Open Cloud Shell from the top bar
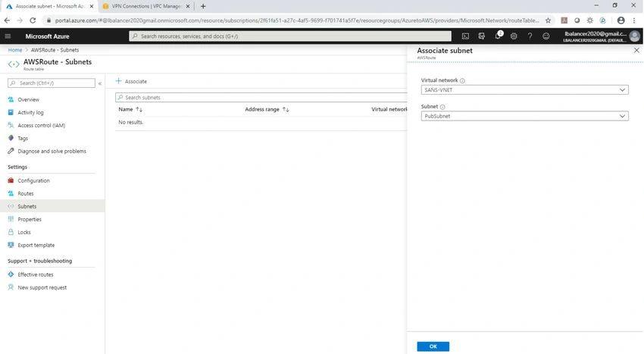This screenshot has width=644, height=354. (x=465, y=36)
